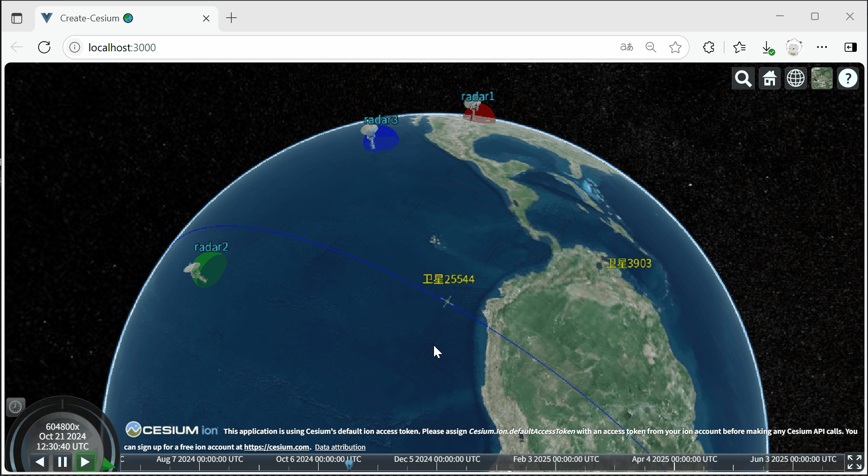Jump to Jun 3 2025 on timeline
Viewport: 868px width, 476px height.
tap(793, 459)
